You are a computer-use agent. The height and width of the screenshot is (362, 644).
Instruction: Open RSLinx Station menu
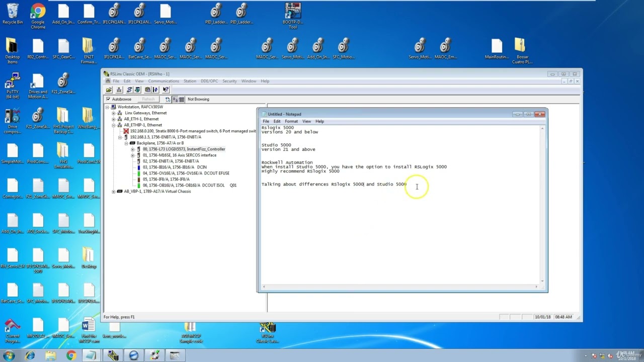pyautogui.click(x=190, y=81)
